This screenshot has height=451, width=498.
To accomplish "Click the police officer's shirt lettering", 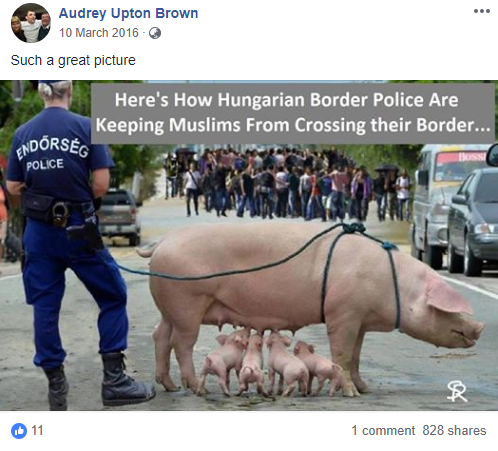I will 52,154.
